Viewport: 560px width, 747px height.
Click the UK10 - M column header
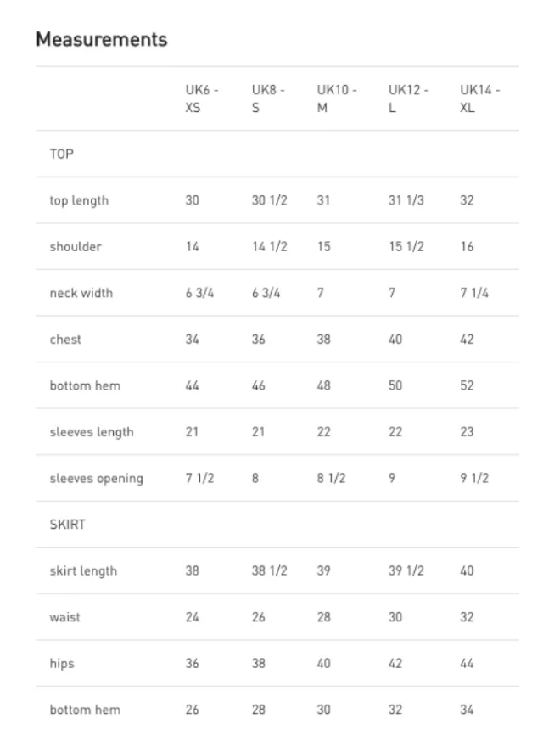click(x=337, y=98)
